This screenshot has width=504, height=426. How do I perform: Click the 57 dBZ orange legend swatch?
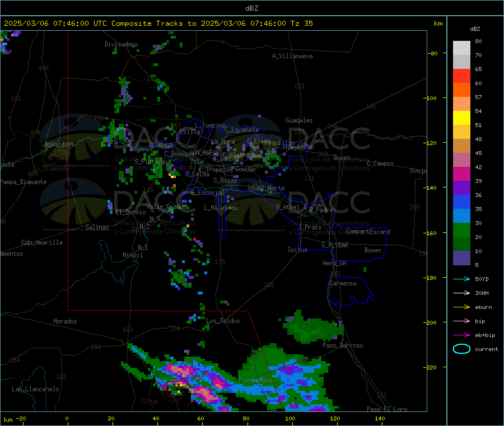461,90
